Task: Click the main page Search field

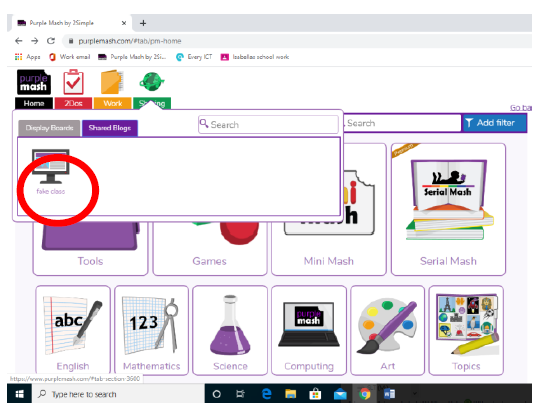Action: [402, 123]
